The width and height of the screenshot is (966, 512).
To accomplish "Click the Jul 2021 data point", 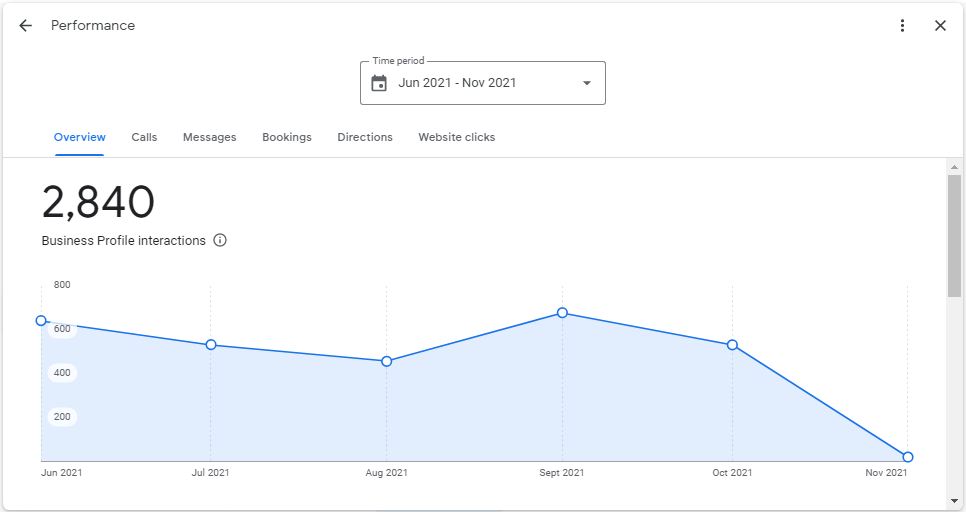I will click(211, 345).
